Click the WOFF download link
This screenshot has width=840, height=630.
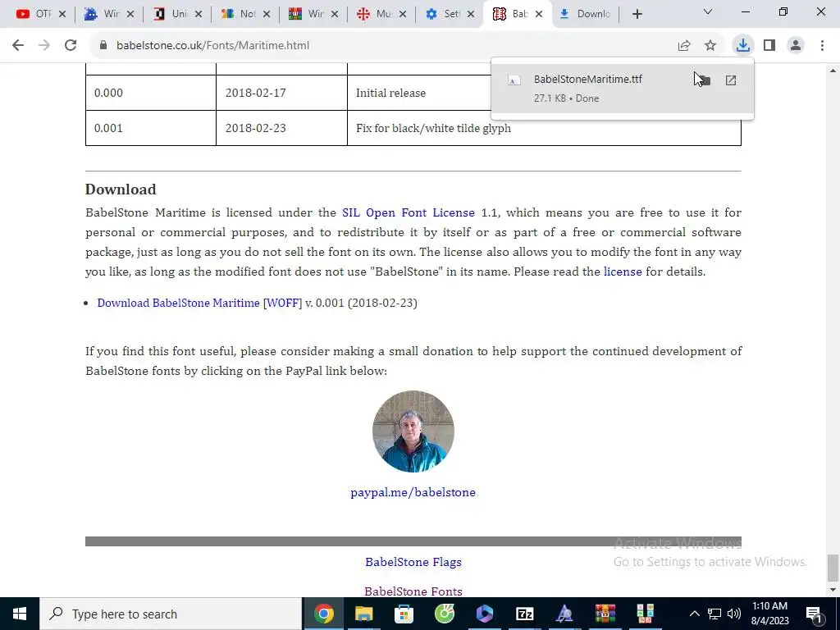(x=282, y=303)
